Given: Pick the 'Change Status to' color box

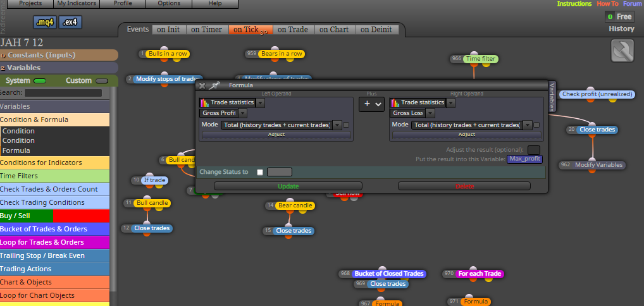Looking at the screenshot, I should [279, 172].
